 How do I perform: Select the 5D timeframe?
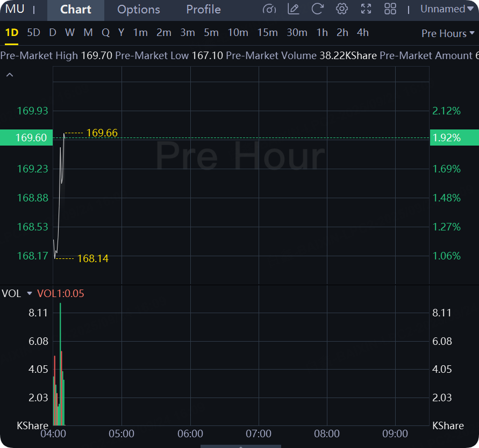coord(34,32)
